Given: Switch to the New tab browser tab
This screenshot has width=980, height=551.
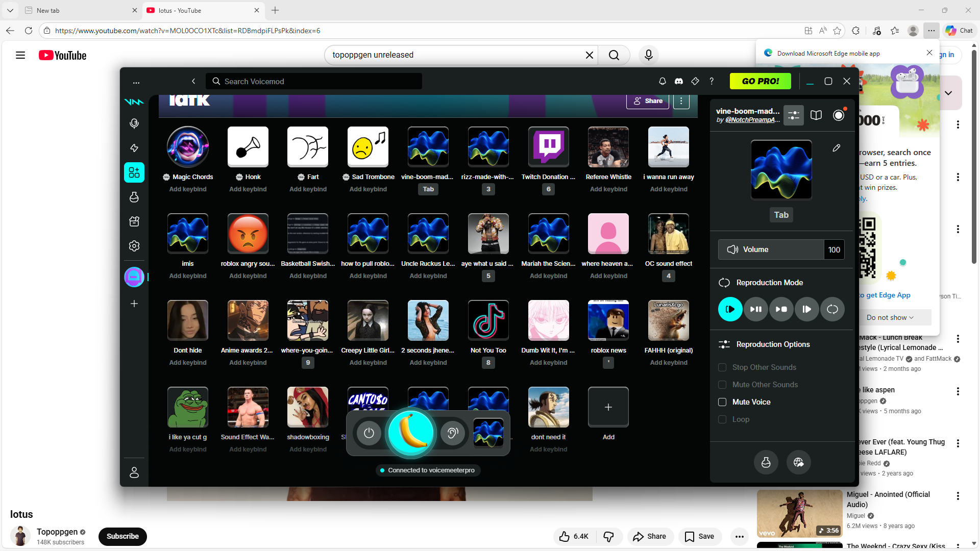Looking at the screenshot, I should tap(81, 10).
